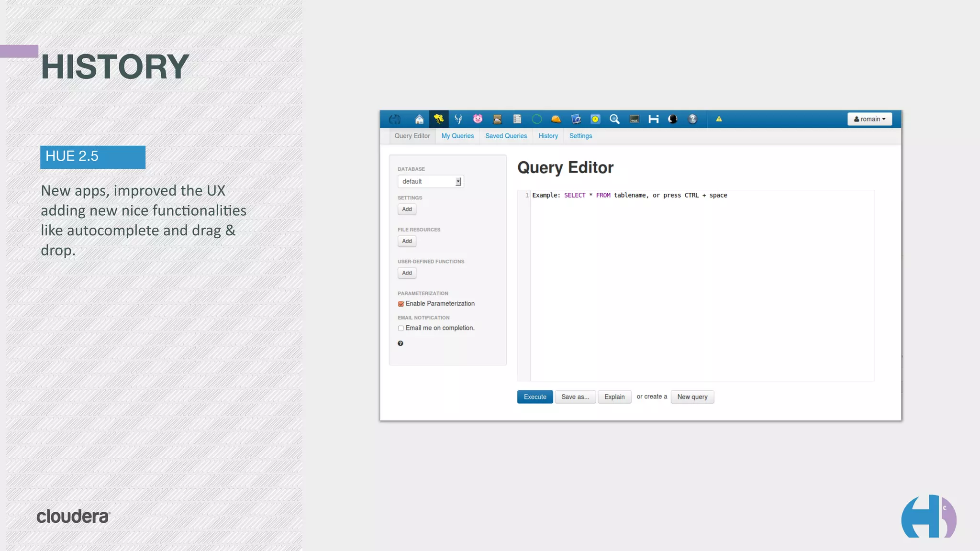Open the Home icon in toolbar
Screen dimensions: 980x551
coord(419,119)
